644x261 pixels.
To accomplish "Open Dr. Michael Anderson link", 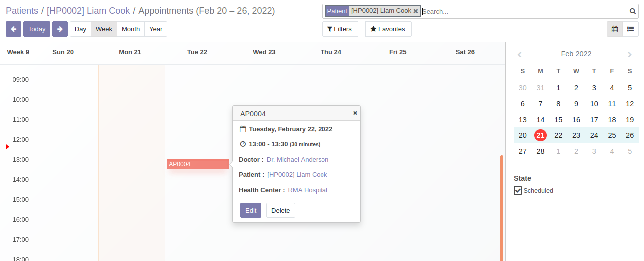I will (298, 159).
